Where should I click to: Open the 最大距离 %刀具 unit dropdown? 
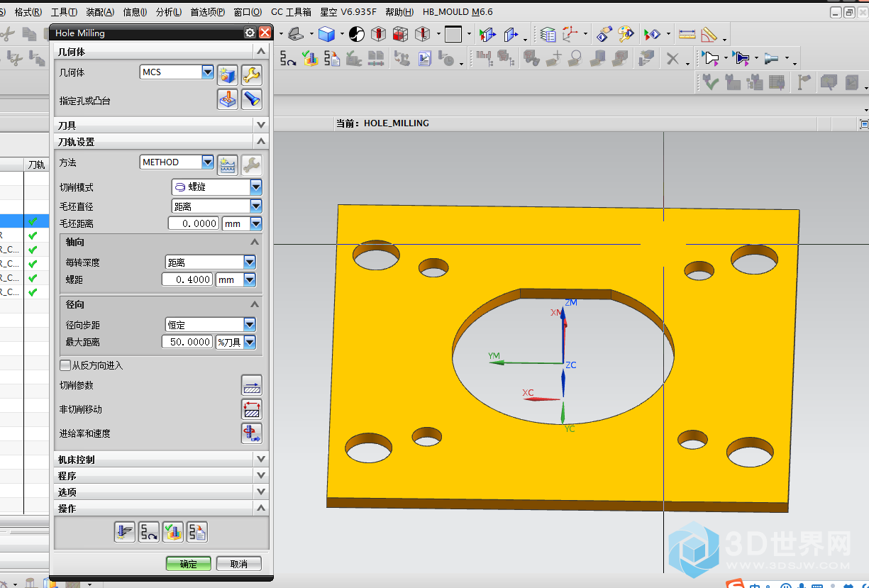[249, 342]
